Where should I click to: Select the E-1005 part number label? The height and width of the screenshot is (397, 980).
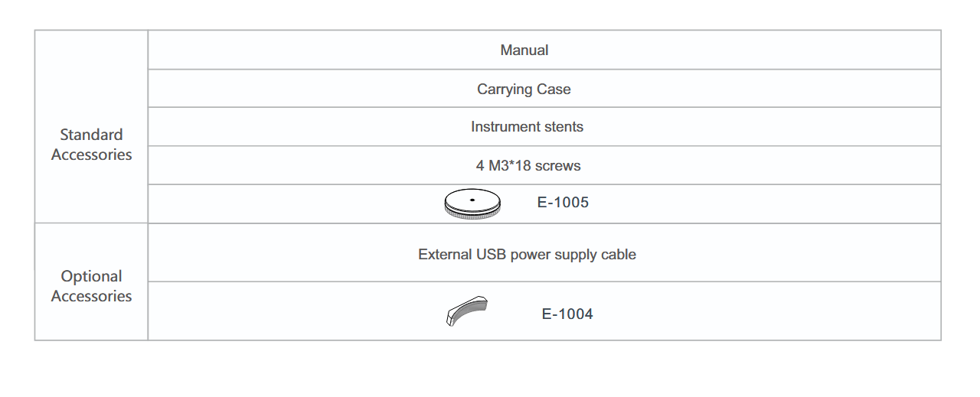(x=563, y=203)
